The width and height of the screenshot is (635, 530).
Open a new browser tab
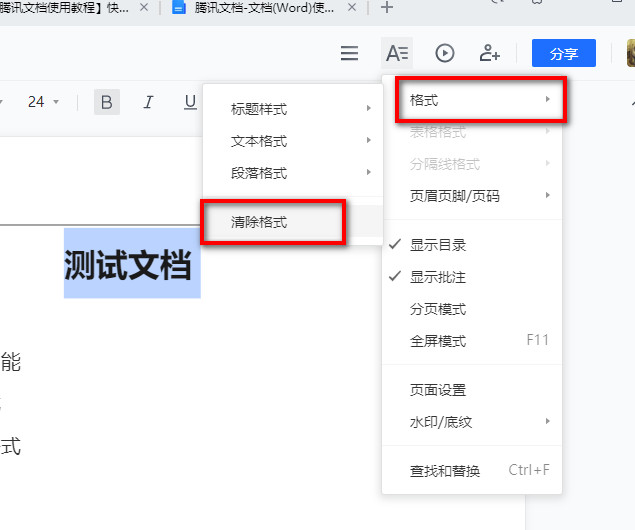click(x=387, y=8)
